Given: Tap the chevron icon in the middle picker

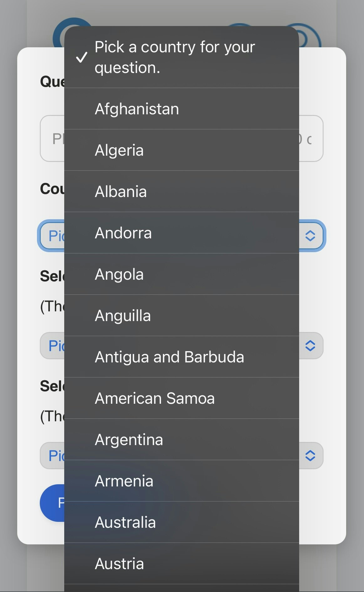Looking at the screenshot, I should (x=310, y=346).
